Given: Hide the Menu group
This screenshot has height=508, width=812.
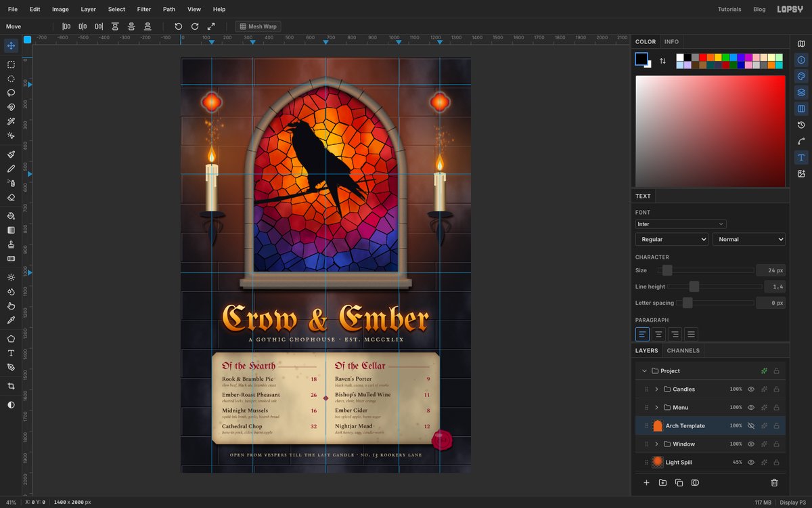Looking at the screenshot, I should tap(750, 408).
